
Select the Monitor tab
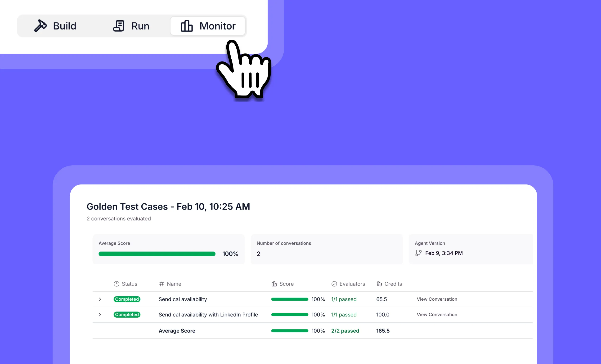[x=208, y=26]
